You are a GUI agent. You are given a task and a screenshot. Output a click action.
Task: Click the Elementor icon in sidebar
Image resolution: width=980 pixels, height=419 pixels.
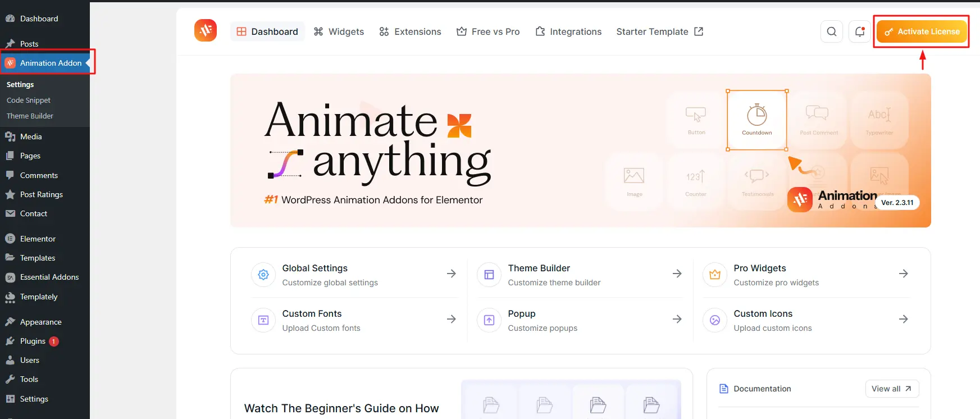10,239
